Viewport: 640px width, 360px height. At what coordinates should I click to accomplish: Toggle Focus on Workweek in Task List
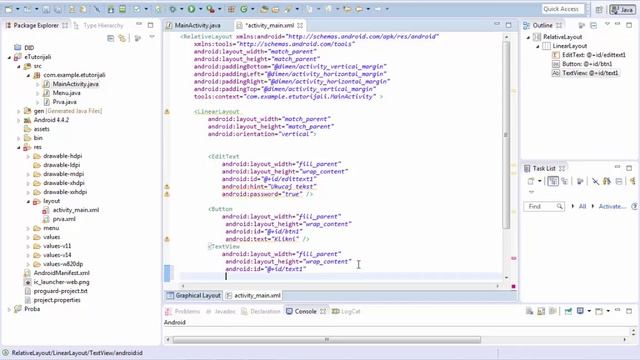(x=580, y=181)
